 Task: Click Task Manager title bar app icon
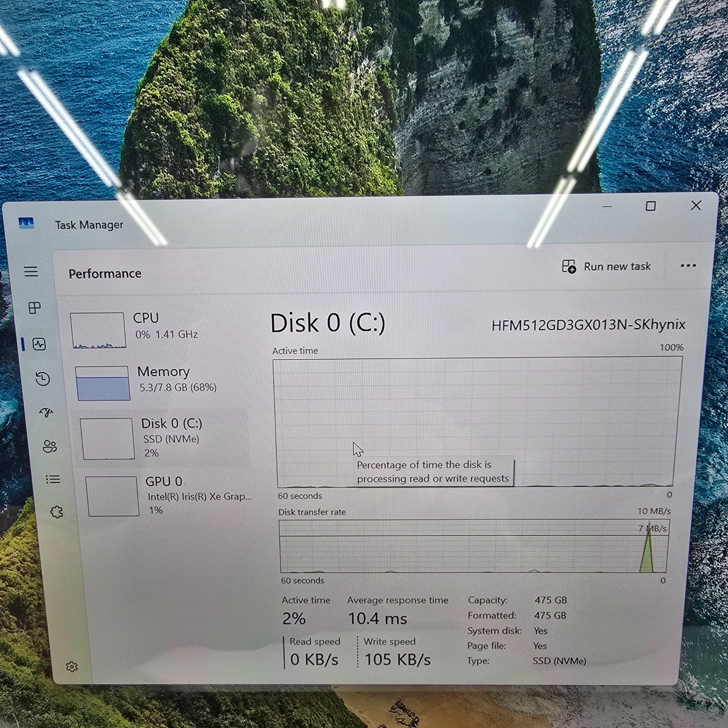(x=26, y=223)
